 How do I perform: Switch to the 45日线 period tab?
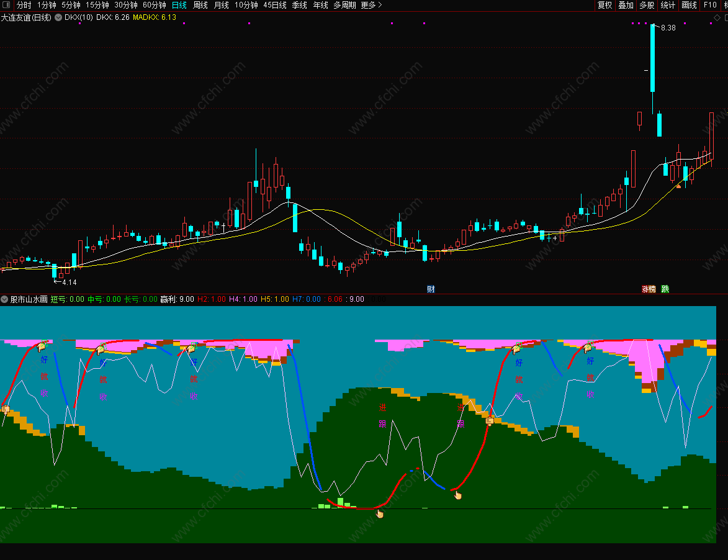(x=275, y=5)
